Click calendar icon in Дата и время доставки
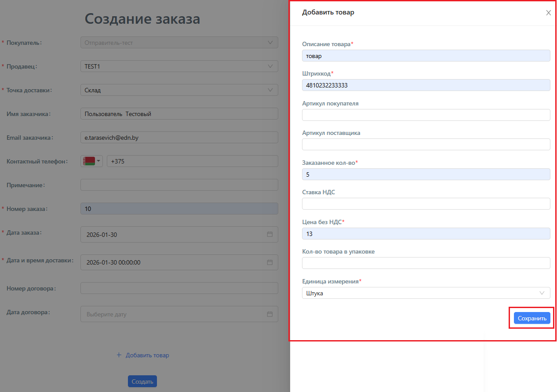This screenshot has height=392, width=557. click(x=270, y=262)
